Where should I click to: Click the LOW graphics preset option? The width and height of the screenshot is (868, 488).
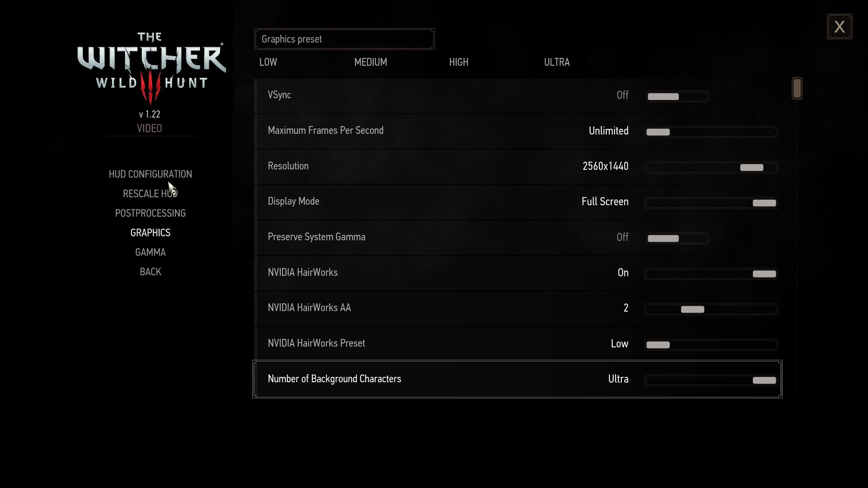(x=268, y=62)
